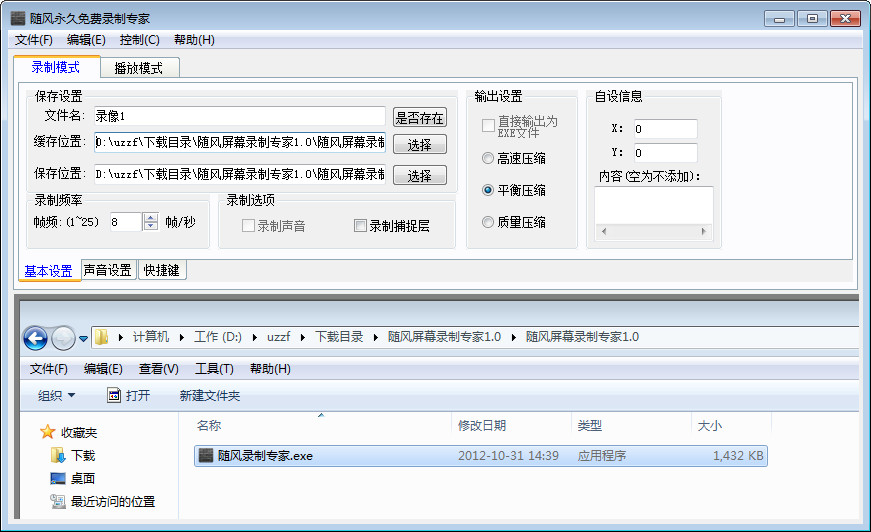The width and height of the screenshot is (871, 532).
Task: Click 选择 button for 缓存位置
Action: [x=419, y=144]
